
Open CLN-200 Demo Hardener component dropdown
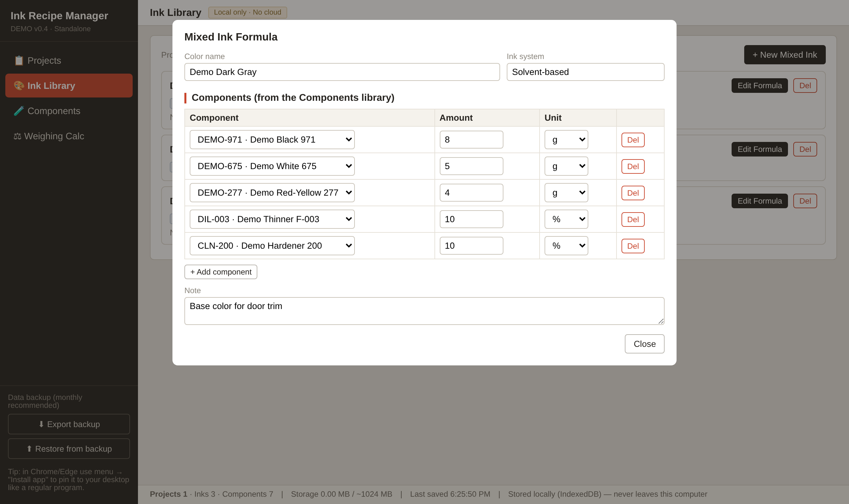click(x=272, y=246)
